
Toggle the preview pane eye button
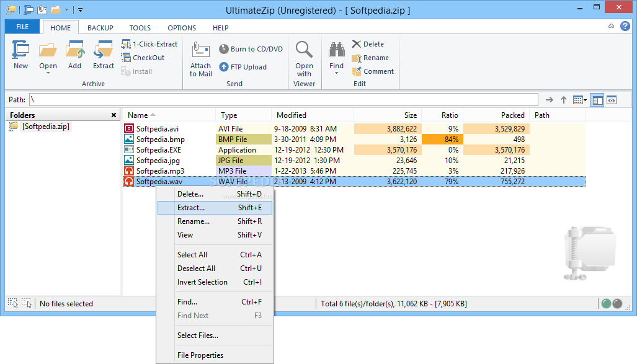click(x=612, y=100)
